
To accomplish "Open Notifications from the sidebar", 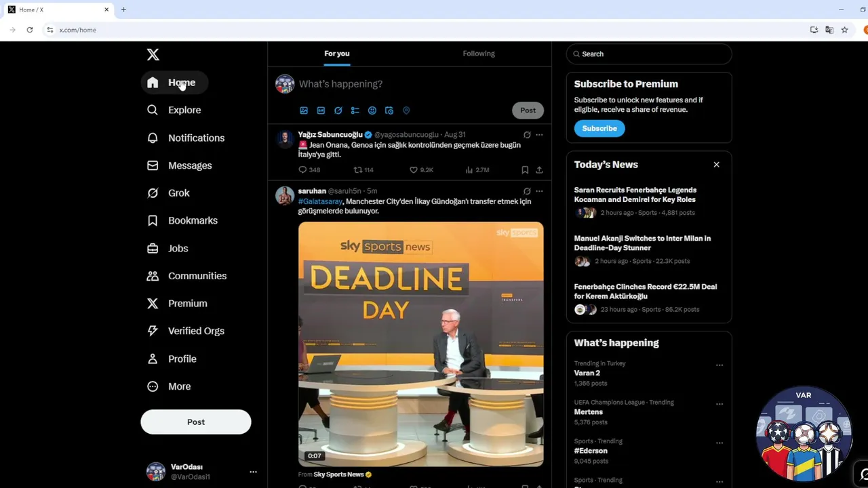I will (186, 138).
